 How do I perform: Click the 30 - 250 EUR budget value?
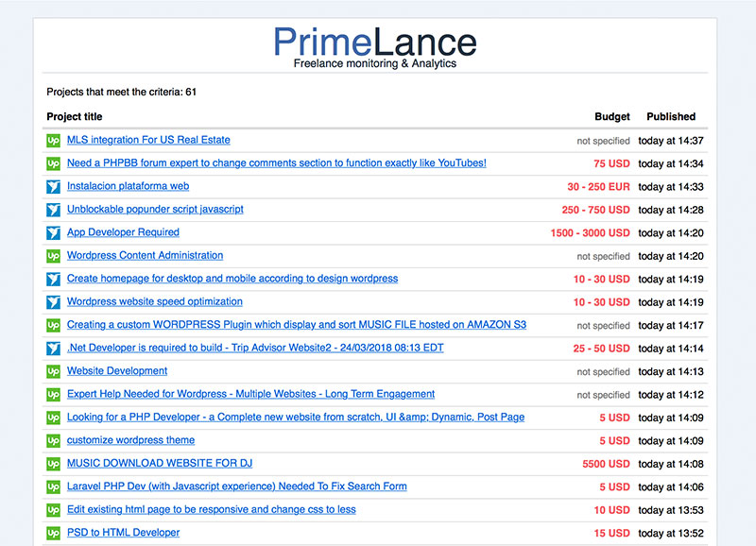pos(598,187)
